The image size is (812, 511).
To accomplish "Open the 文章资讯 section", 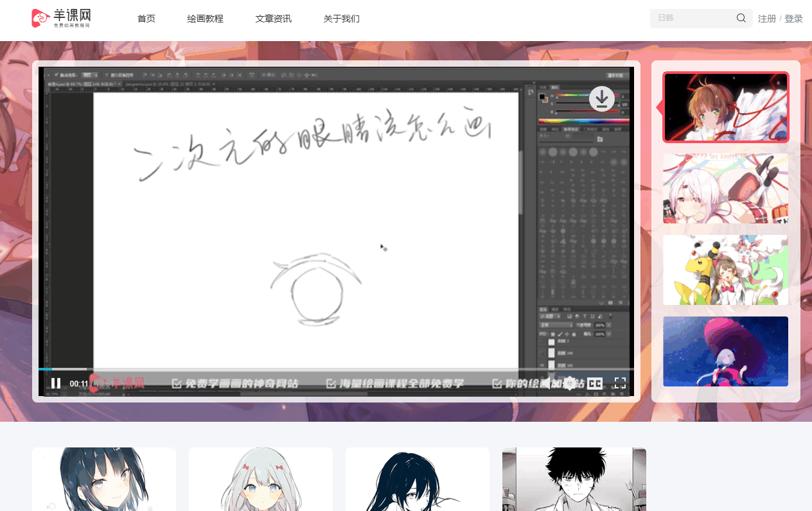I will tap(274, 19).
